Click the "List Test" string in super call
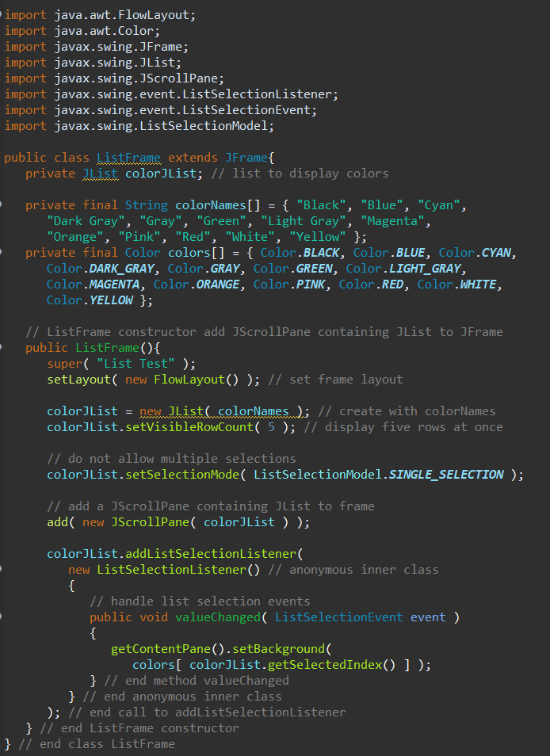 click(136, 364)
